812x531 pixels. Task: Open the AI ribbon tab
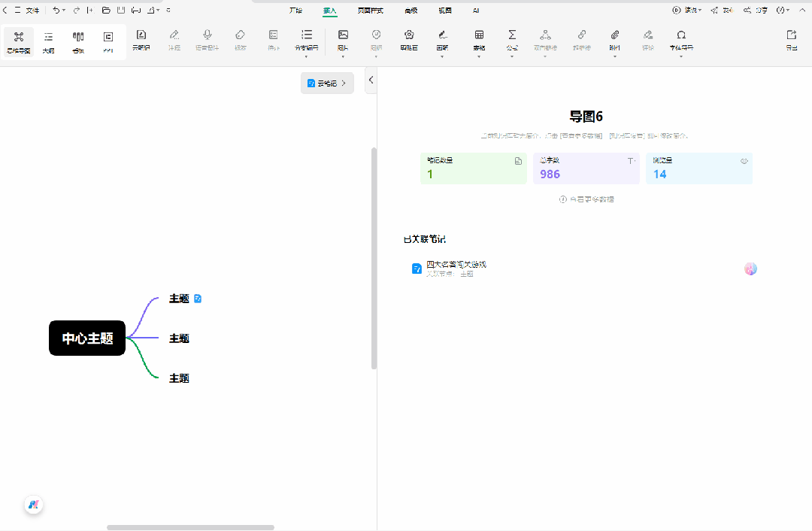[476, 11]
